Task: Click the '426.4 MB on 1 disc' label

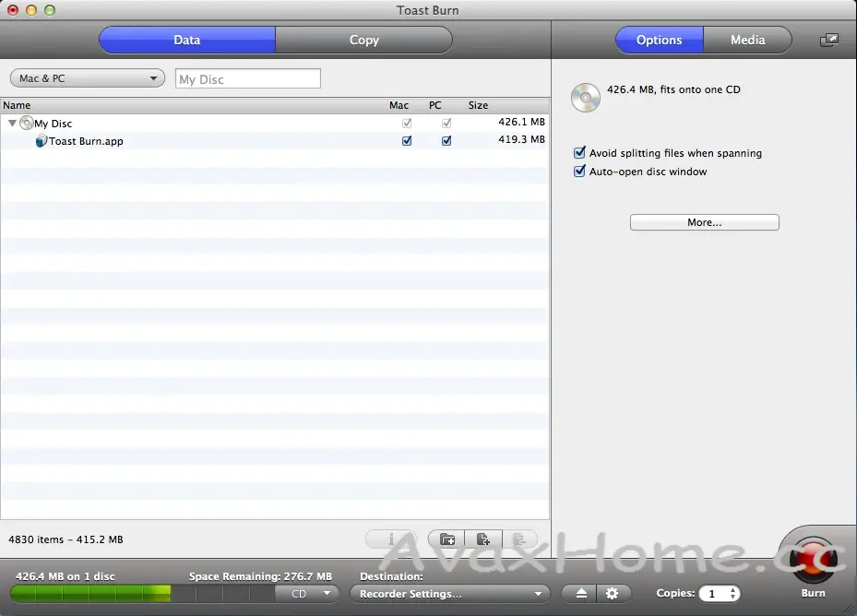Action: click(65, 576)
